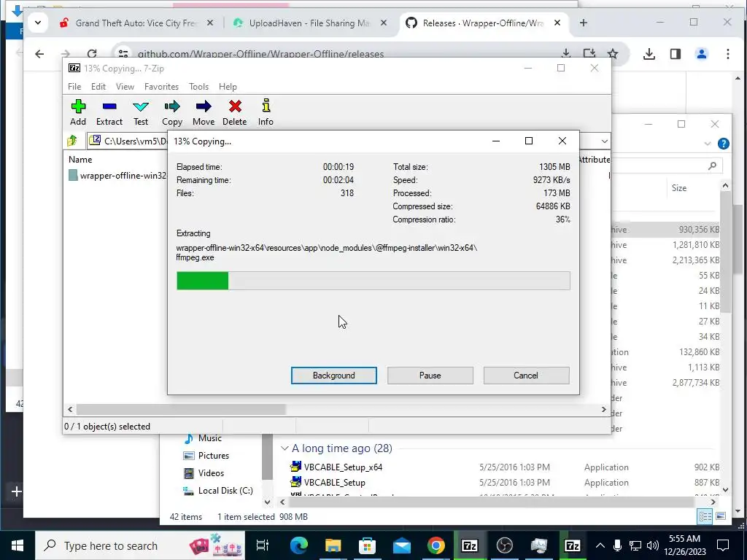The height and width of the screenshot is (560, 747).
Task: Open Videos folder in Explorer sidebar
Action: (211, 472)
